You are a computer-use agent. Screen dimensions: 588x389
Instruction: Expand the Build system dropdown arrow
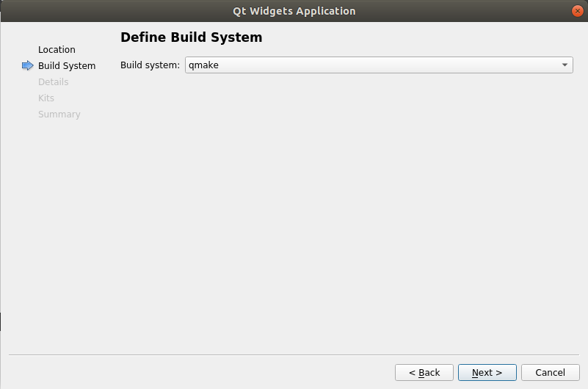click(565, 65)
